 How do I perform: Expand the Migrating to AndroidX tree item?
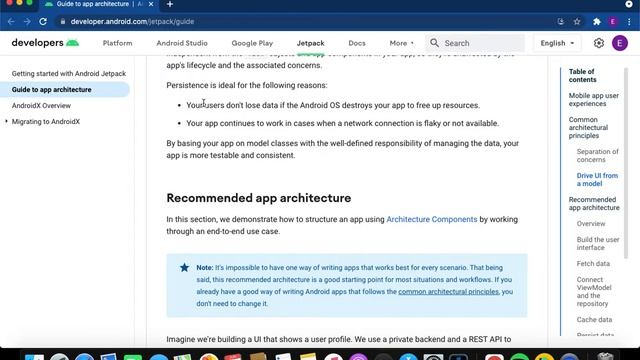click(x=6, y=121)
